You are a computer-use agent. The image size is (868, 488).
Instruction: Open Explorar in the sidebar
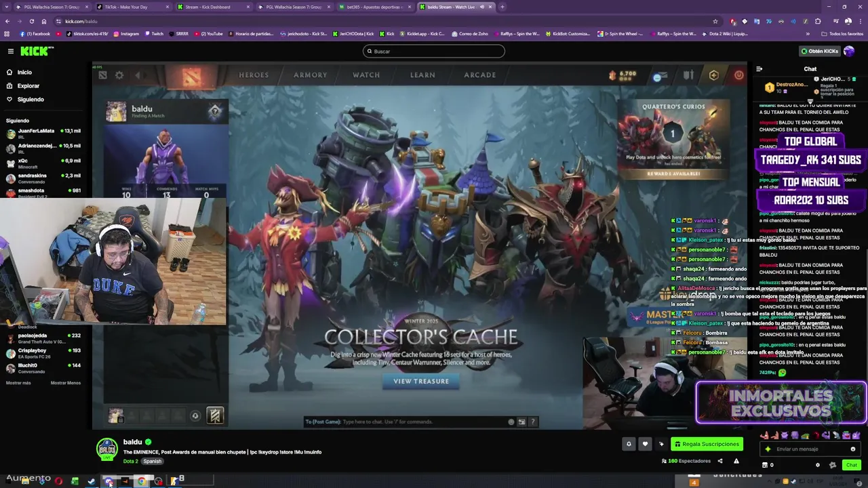point(28,85)
